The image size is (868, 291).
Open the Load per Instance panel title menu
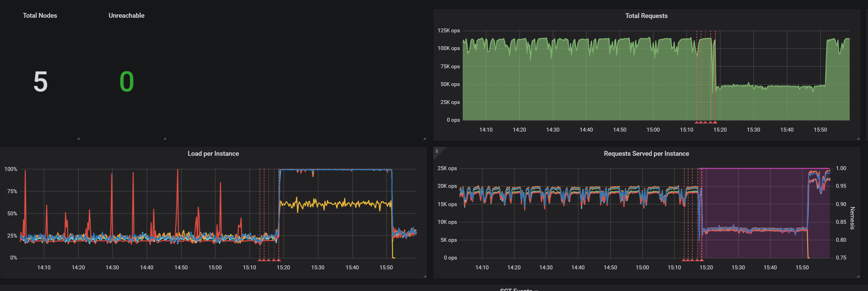point(213,154)
